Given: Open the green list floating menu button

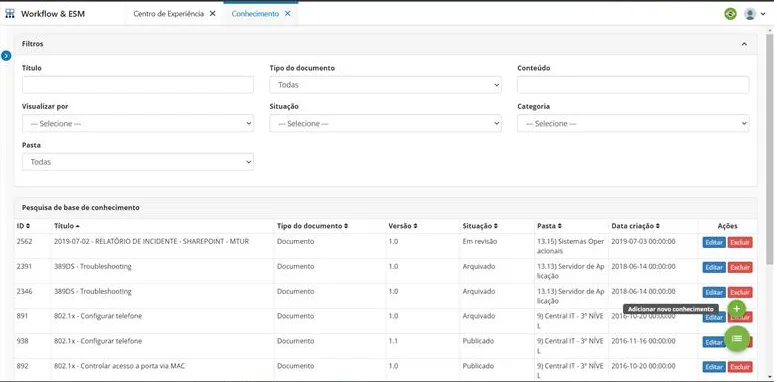Looking at the screenshot, I should click(737, 338).
